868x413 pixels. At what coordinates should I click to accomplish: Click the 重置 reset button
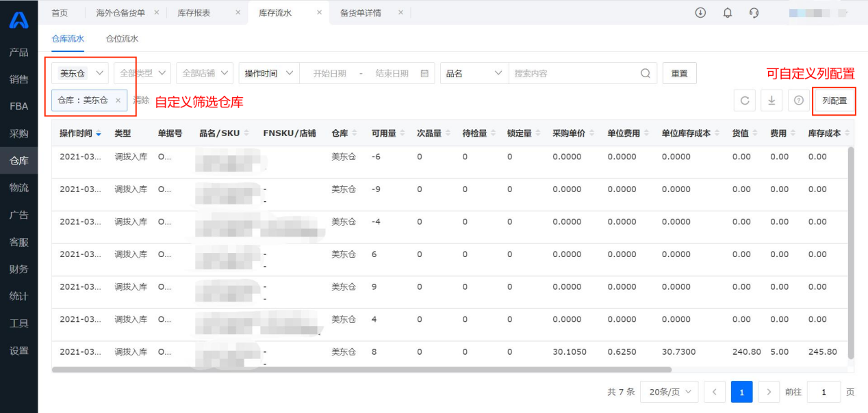tap(680, 73)
